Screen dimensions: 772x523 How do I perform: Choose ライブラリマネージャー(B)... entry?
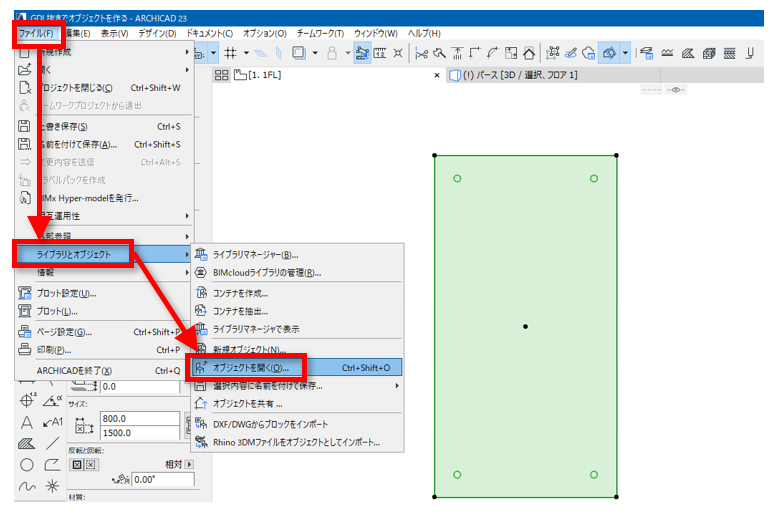click(297, 255)
